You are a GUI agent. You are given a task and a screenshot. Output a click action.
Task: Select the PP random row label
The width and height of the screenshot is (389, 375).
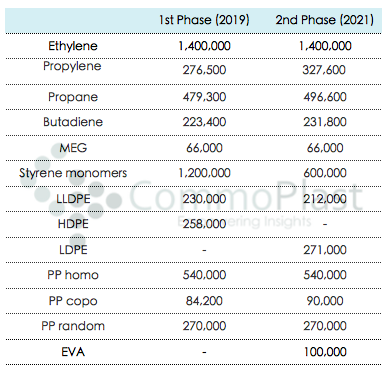tap(73, 326)
